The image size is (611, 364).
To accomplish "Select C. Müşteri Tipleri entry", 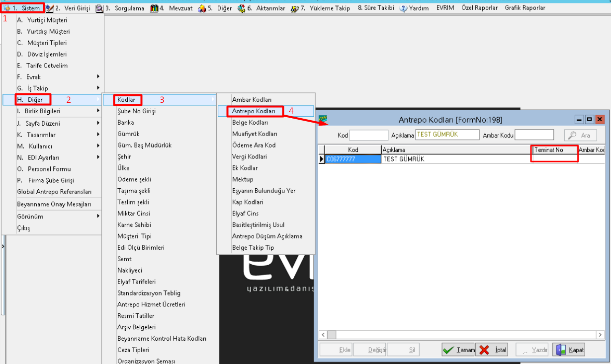I will pos(53,43).
